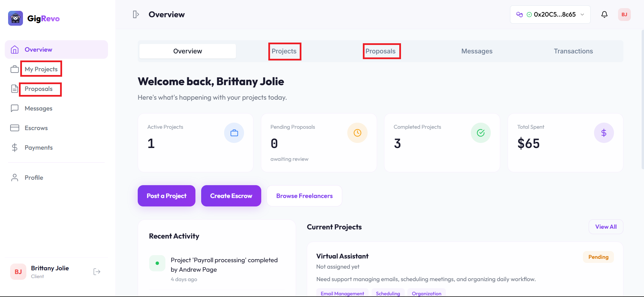
Task: Click the My Projects briefcase icon
Action: click(15, 69)
